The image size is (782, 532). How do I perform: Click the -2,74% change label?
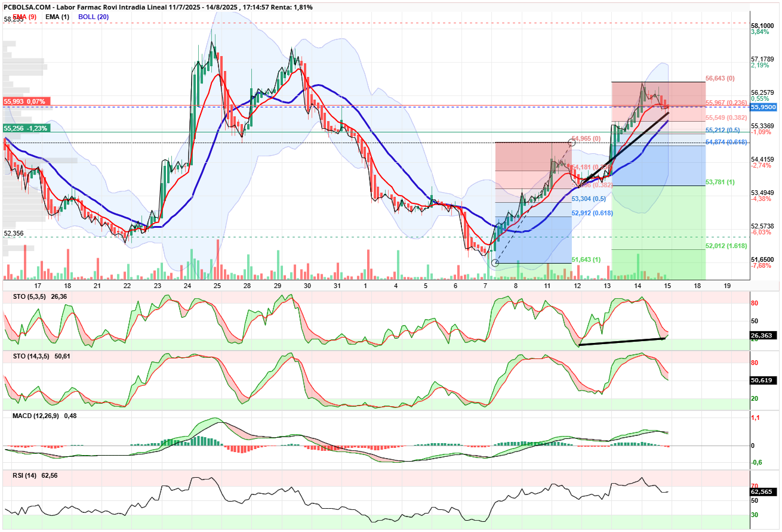pyautogui.click(x=761, y=165)
